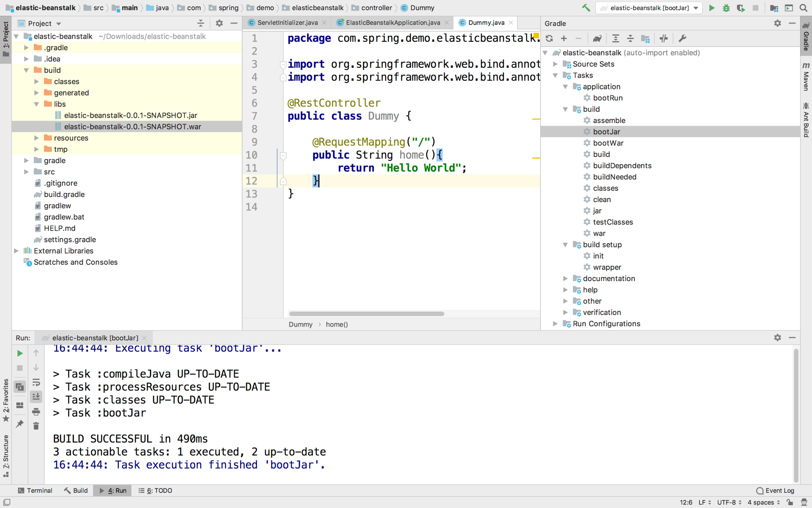Open Gradle build tool settings wrench
The height and width of the screenshot is (508, 812).
682,38
